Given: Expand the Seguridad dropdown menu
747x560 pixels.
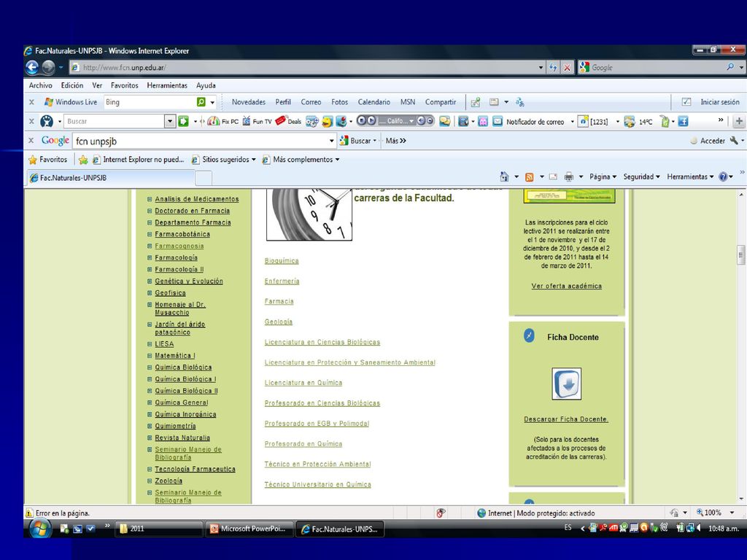Looking at the screenshot, I should 642,176.
